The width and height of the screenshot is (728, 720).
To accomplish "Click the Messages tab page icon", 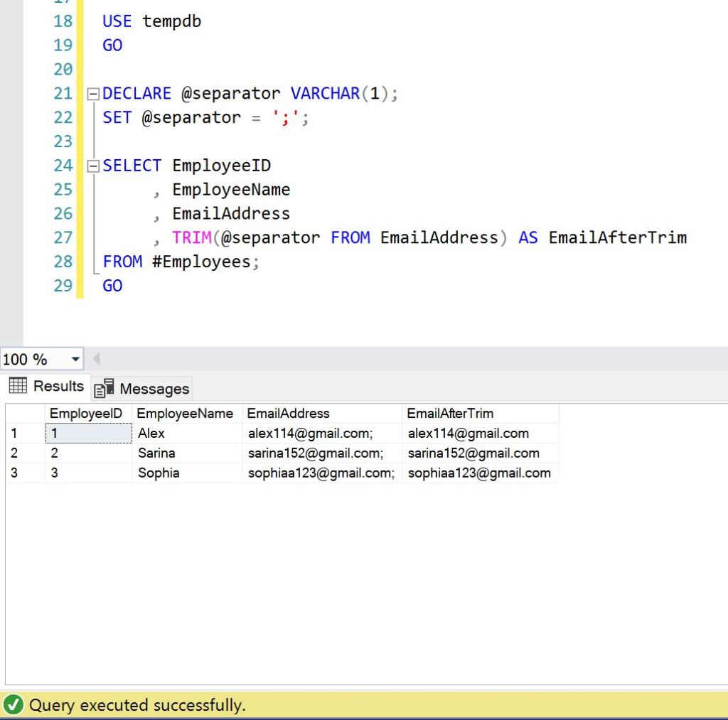I will [105, 388].
